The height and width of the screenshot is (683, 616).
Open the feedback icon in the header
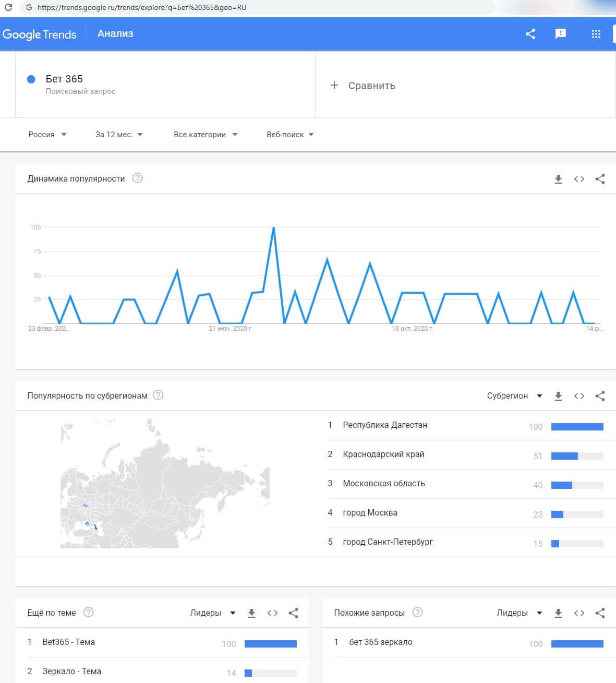pos(561,34)
